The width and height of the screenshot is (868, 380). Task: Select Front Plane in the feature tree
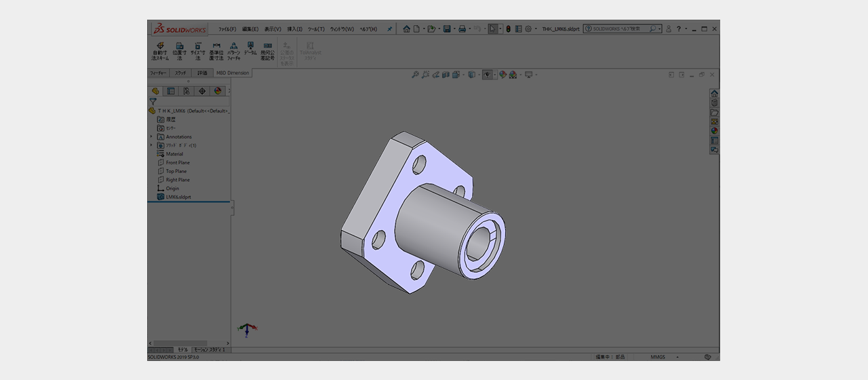178,163
